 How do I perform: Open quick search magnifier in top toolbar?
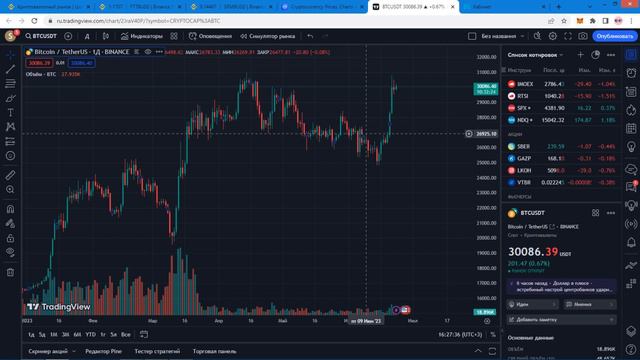coord(537,36)
